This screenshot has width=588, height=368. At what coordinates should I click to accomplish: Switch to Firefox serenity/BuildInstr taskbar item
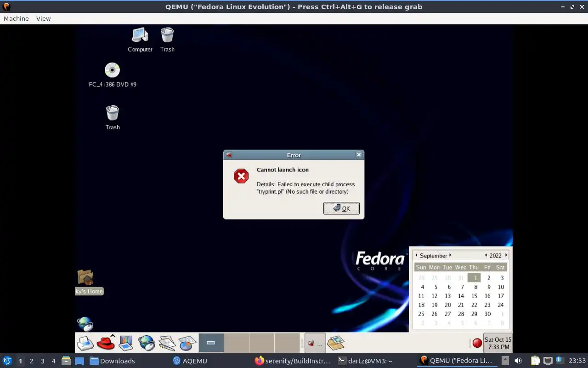pos(293,361)
